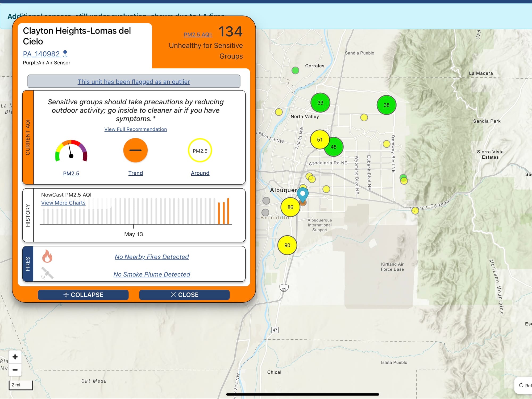Close the sensor popup panel
The width and height of the screenshot is (532, 399).
click(x=184, y=295)
